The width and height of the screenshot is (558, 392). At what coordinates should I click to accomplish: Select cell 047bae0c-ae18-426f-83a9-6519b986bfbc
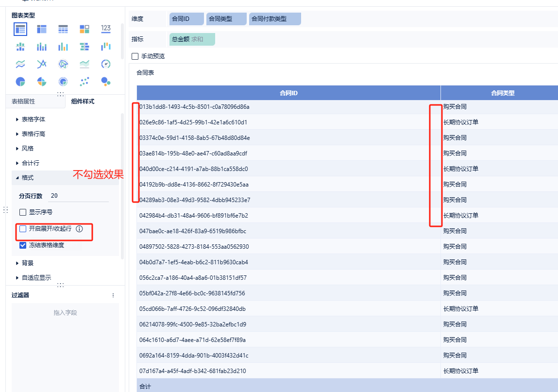click(288, 231)
